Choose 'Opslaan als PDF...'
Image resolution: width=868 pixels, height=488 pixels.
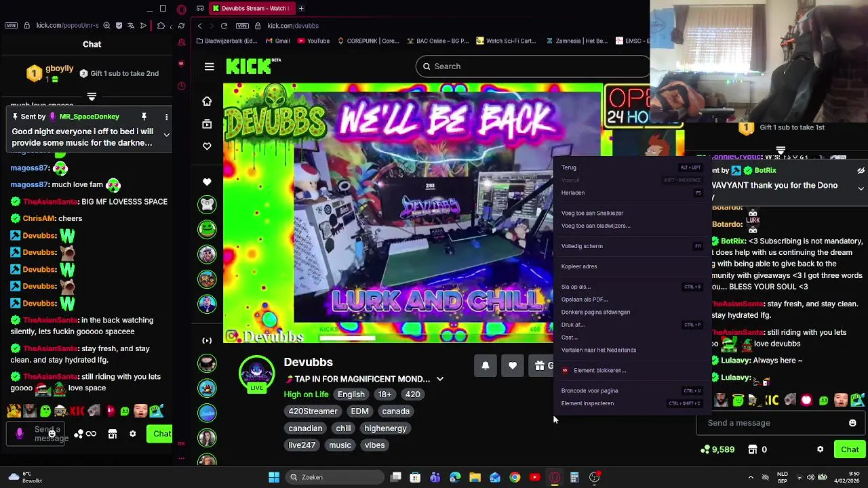coord(631,299)
